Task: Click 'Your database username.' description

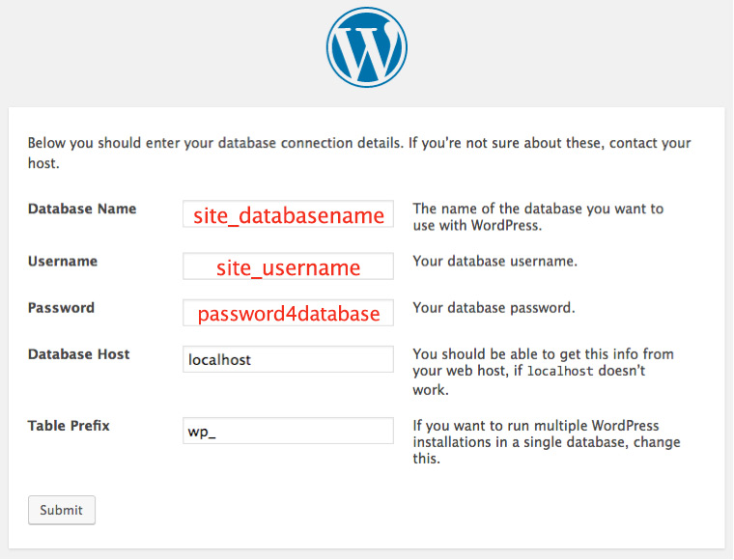Action: point(494,261)
